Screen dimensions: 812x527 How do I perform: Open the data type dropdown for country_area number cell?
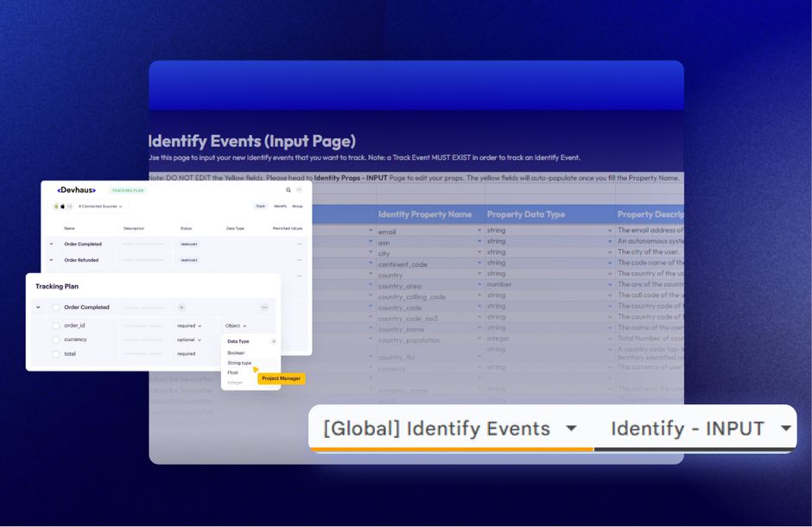610,285
